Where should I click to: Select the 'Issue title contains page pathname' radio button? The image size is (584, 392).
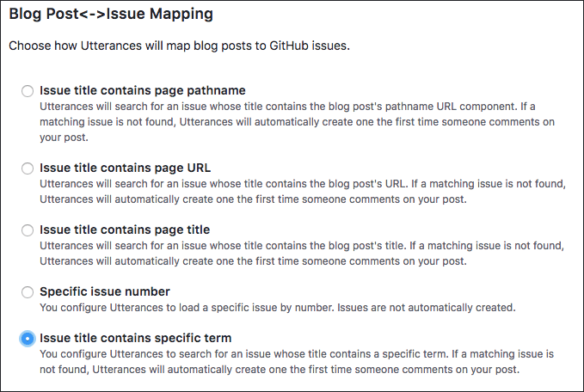(28, 91)
